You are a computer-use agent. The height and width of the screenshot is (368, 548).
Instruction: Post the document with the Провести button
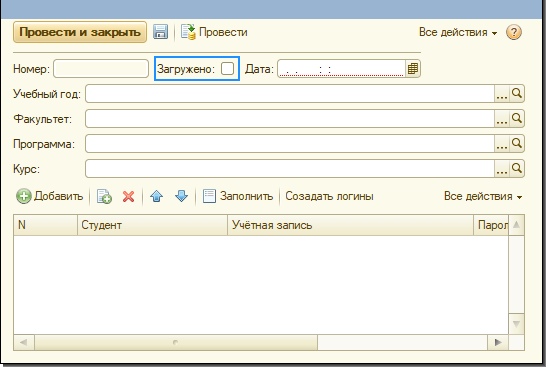(214, 32)
